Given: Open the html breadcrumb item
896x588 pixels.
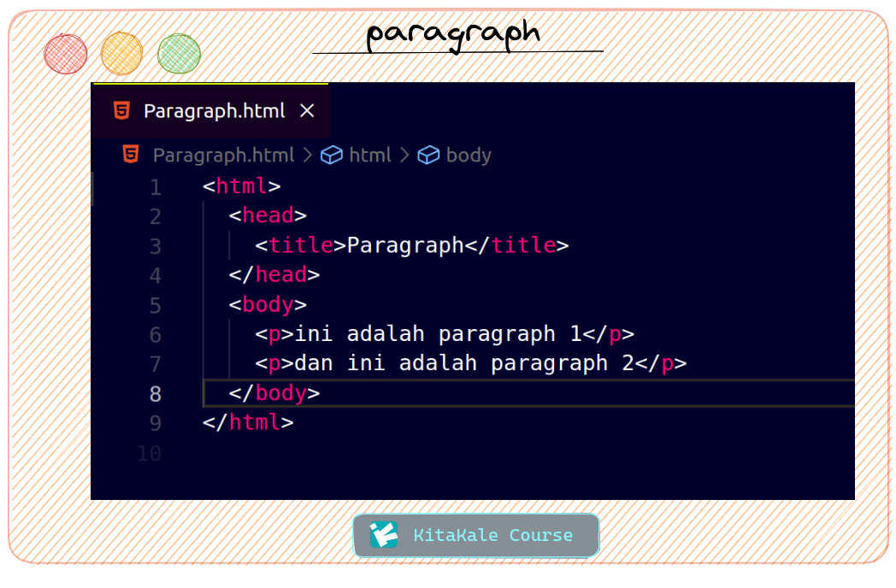Looking at the screenshot, I should 370,155.
